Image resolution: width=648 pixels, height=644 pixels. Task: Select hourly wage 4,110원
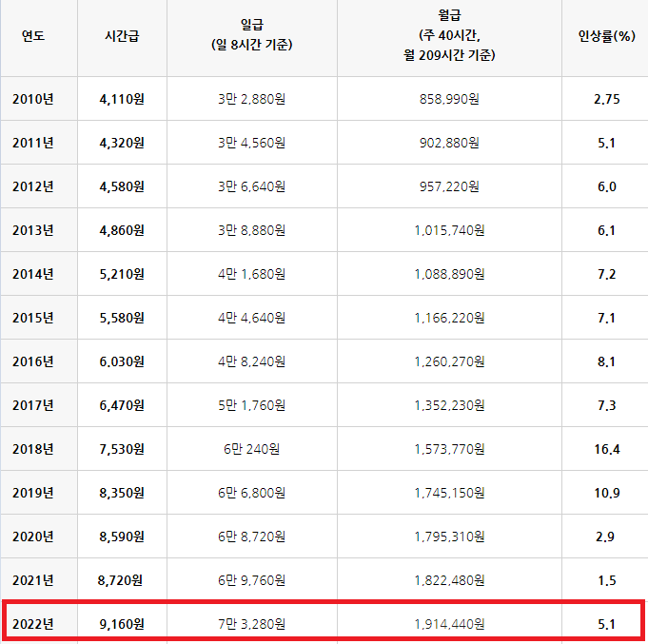click(x=122, y=99)
